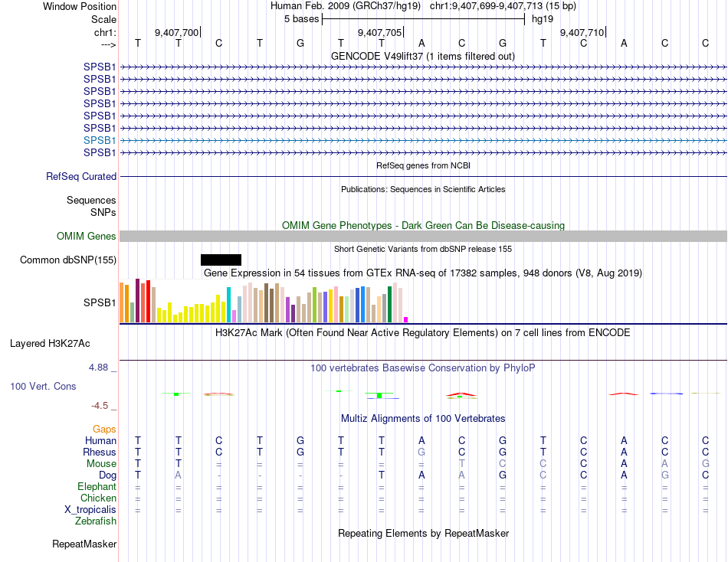
Task: Click the dark green bar in GTEx chart
Action: pyautogui.click(x=389, y=305)
